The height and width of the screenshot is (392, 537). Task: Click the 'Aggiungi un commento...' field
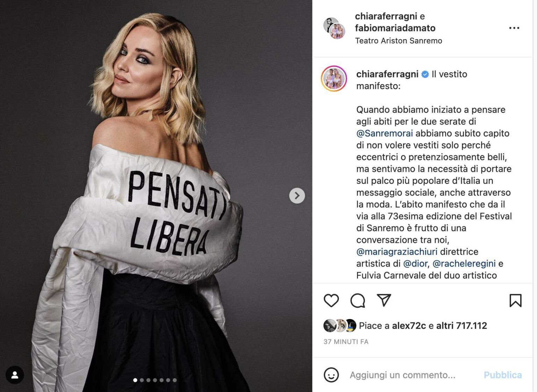tap(402, 375)
